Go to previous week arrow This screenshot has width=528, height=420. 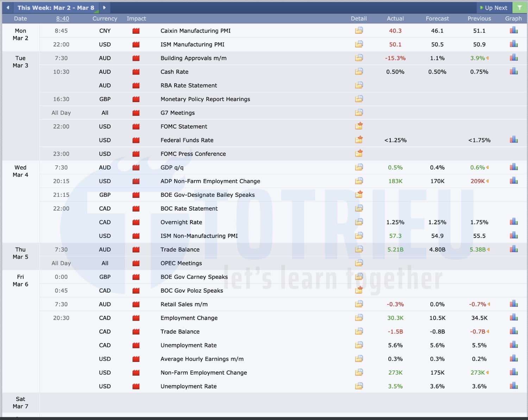[8, 7]
